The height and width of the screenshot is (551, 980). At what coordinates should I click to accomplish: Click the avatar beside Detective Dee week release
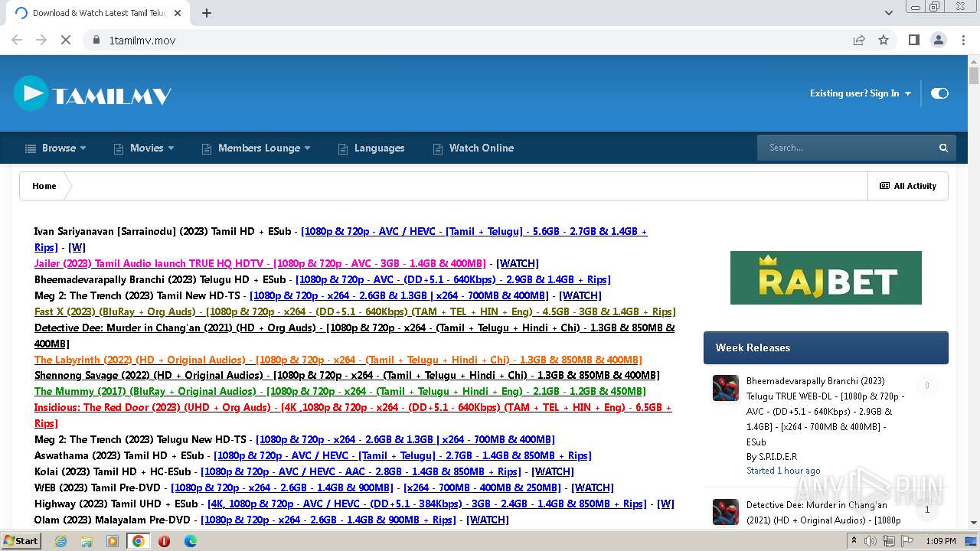(725, 512)
